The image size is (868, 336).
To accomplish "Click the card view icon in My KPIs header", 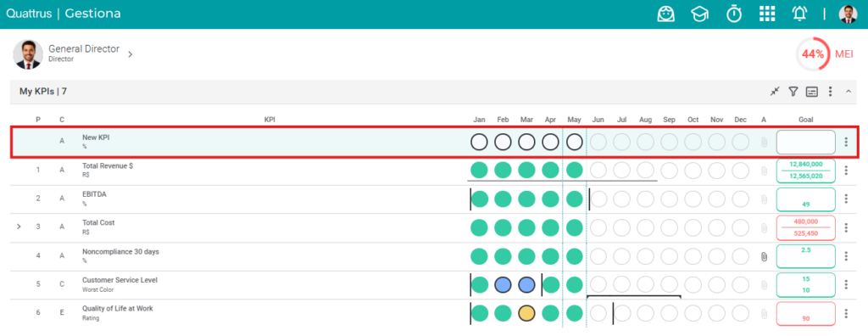I will pos(811,92).
